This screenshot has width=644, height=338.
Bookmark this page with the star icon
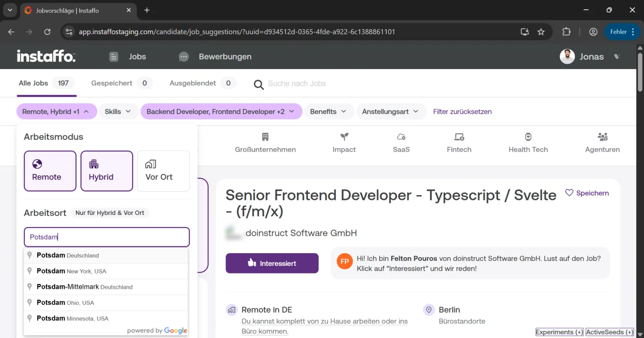point(541,32)
